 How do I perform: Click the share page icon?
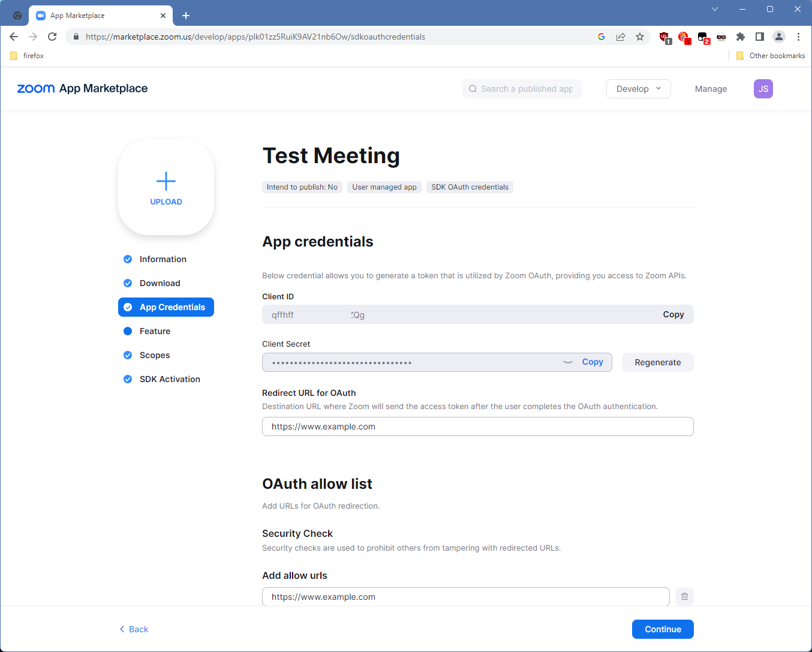621,37
